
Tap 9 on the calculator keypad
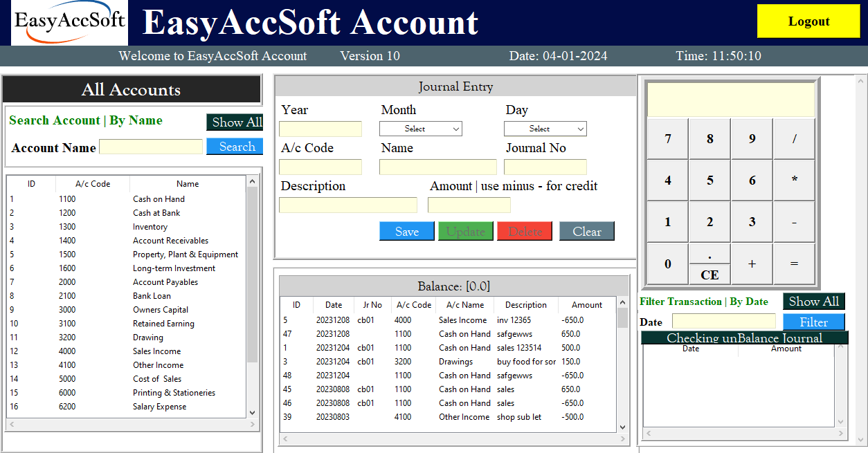click(x=752, y=139)
